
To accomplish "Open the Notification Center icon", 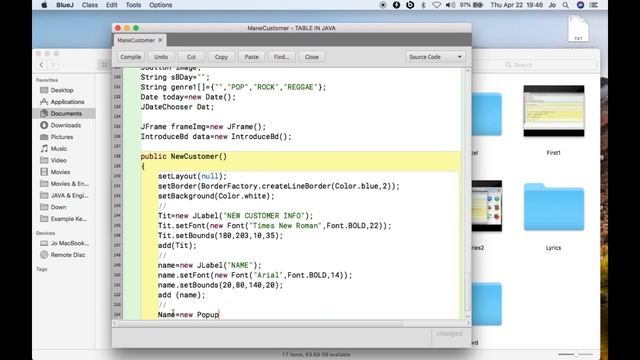I will (594, 5).
